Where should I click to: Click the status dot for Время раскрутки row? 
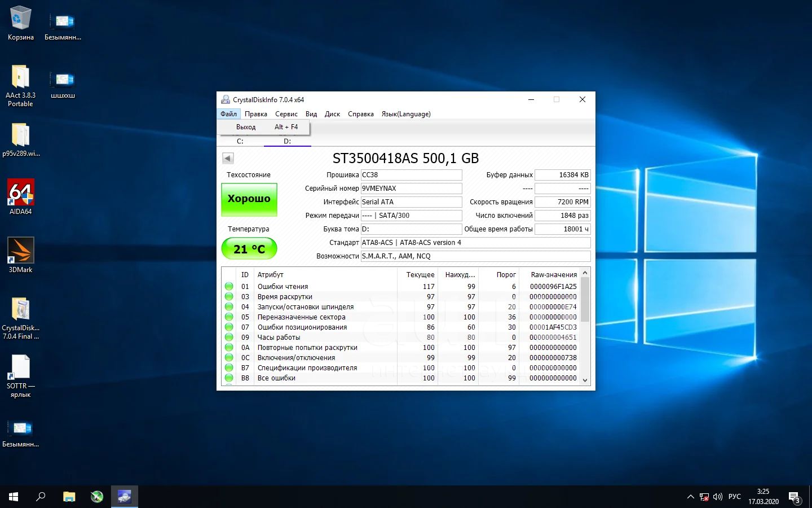pos(229,296)
